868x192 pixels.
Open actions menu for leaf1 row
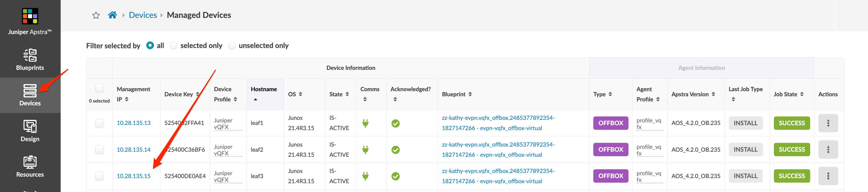tap(827, 123)
